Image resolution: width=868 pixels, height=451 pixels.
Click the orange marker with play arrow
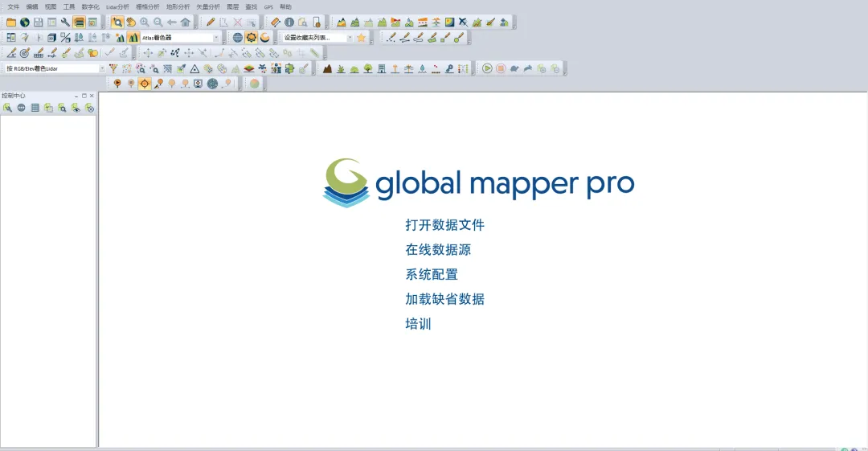(x=117, y=84)
